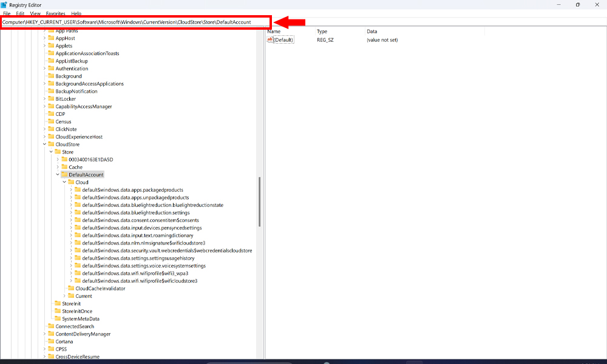607x364 pixels.
Task: Click the Registry Editor app icon in title bar
Action: 4,4
